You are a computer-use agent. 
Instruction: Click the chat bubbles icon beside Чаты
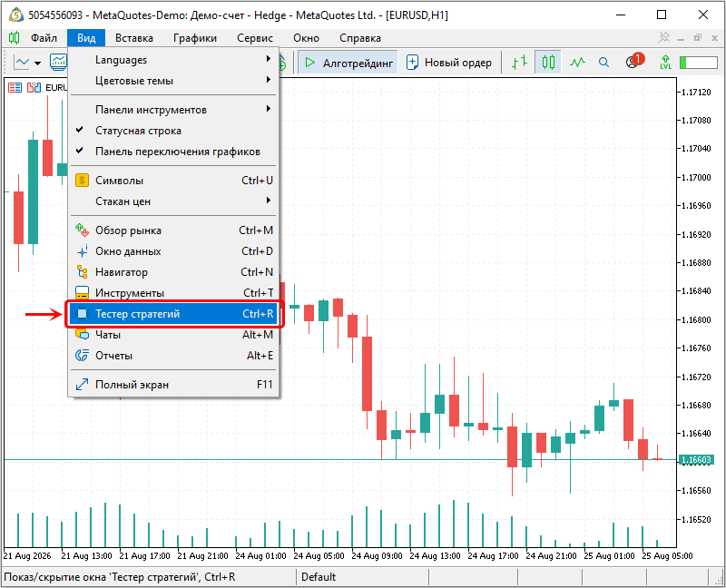pos(82,334)
